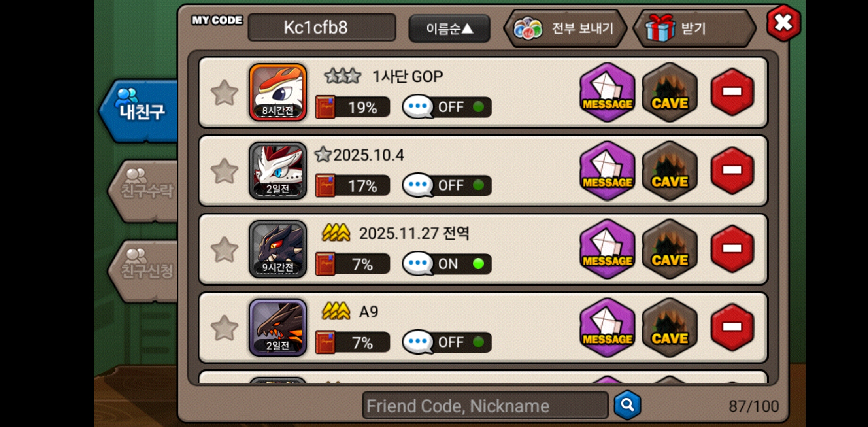Click the blue search magnifier icon

pyautogui.click(x=627, y=405)
